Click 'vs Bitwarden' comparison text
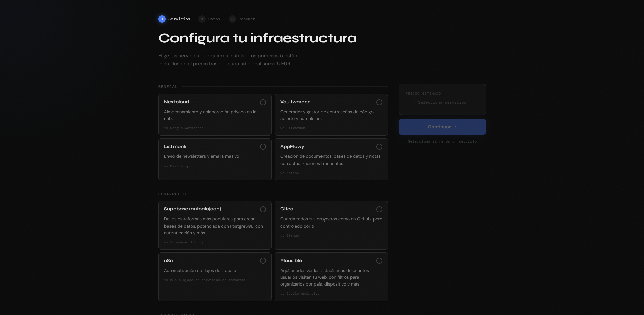Image resolution: width=644 pixels, height=315 pixels. point(293,128)
